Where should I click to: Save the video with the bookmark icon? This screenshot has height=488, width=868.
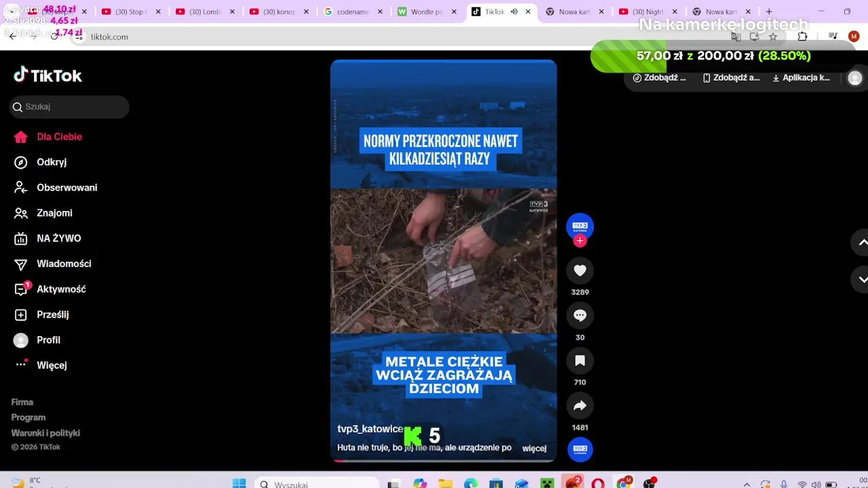tap(580, 361)
